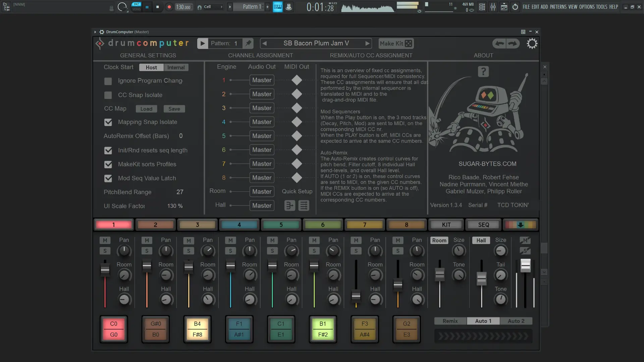The height and width of the screenshot is (362, 644).
Task: Toggle Mod Seq Value Latch checkbox
Action: 108,178
